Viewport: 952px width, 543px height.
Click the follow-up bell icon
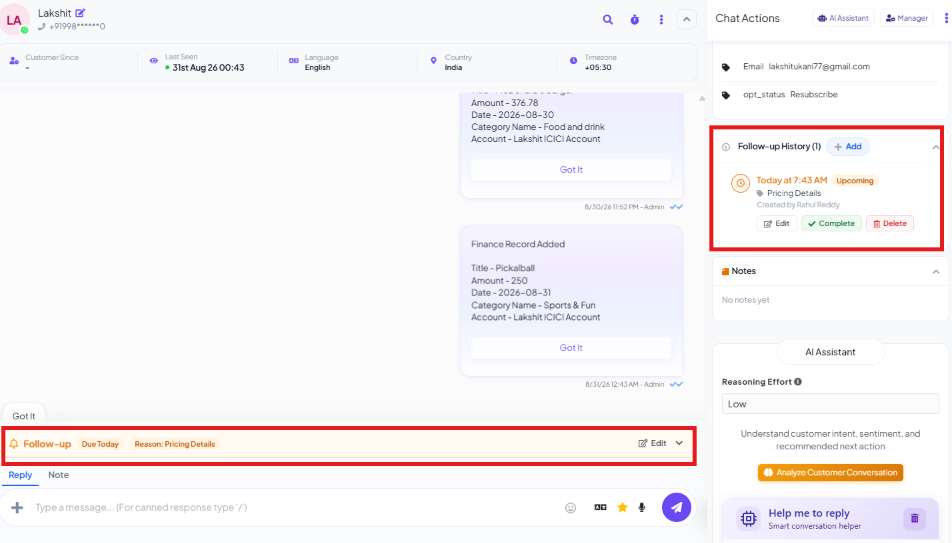click(14, 444)
